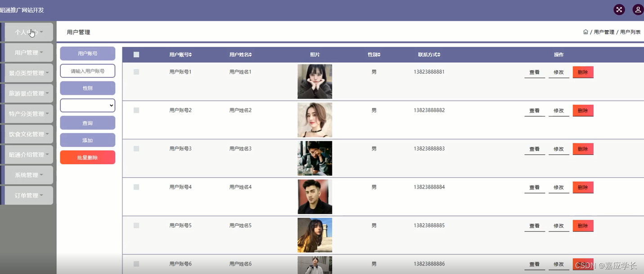
Task: Edit 用户账号2 with 修改 button
Action: point(559,111)
